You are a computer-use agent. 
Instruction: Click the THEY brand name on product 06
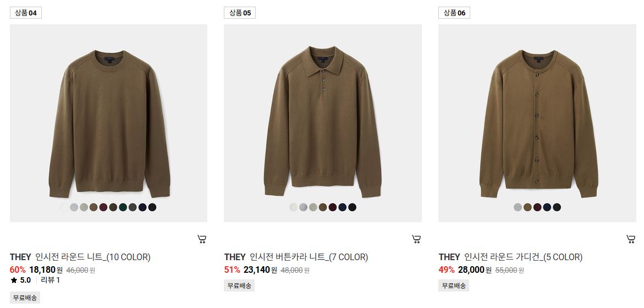pos(449,257)
